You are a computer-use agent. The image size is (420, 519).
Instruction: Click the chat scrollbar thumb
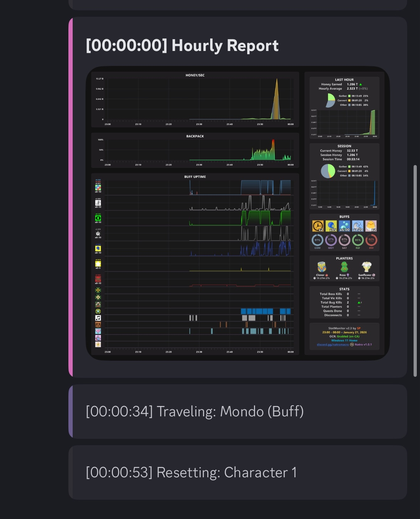coord(415,271)
